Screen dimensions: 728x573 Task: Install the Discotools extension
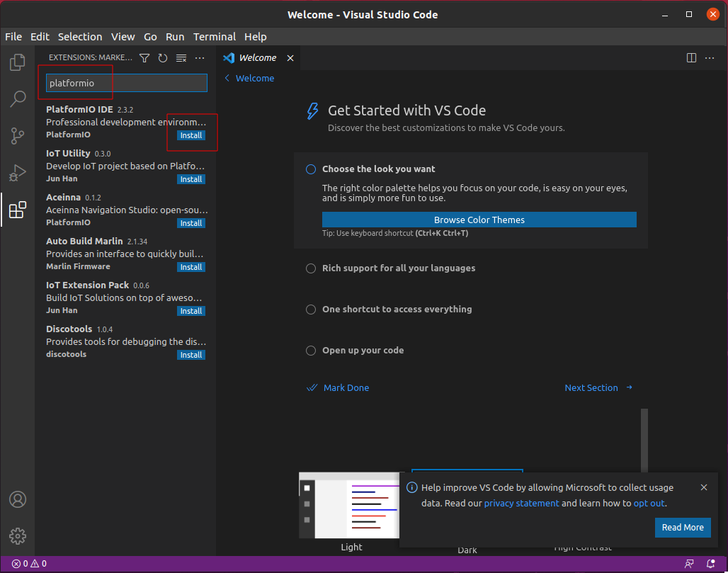pos(190,355)
